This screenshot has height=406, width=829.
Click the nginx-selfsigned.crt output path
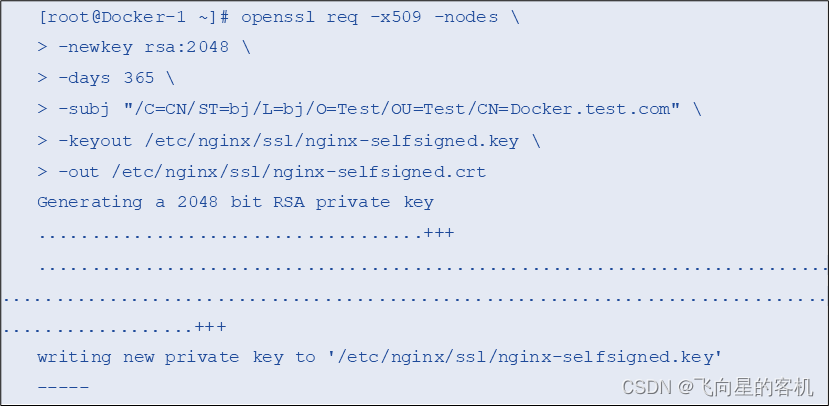pyautogui.click(x=300, y=171)
